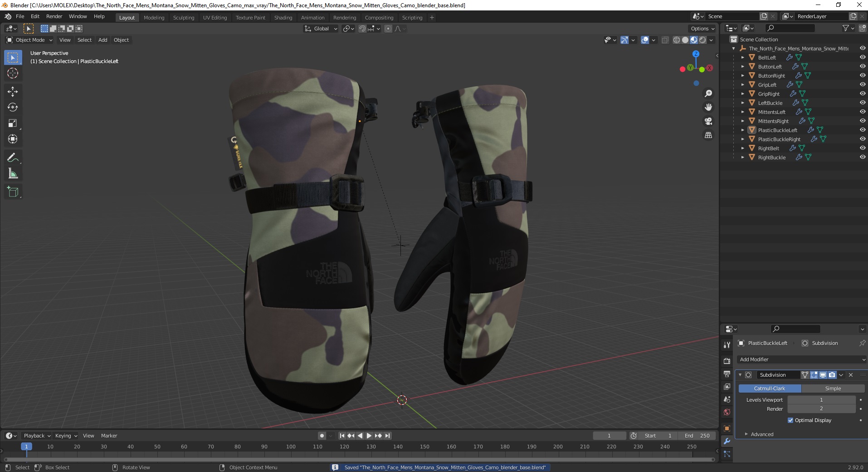Click the End frame 250 field
This screenshot has height=472, width=868.
(697, 436)
